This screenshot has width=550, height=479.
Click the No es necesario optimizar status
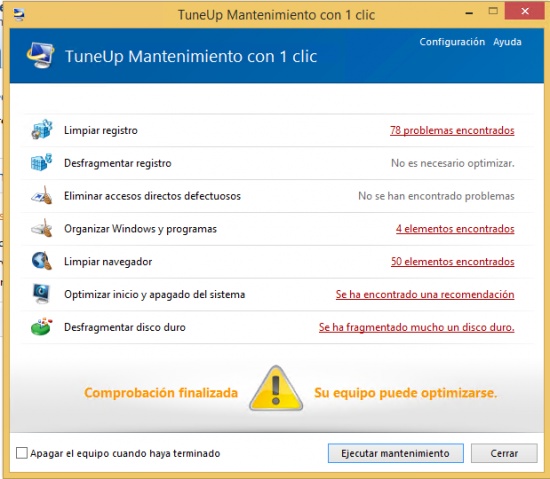453,163
